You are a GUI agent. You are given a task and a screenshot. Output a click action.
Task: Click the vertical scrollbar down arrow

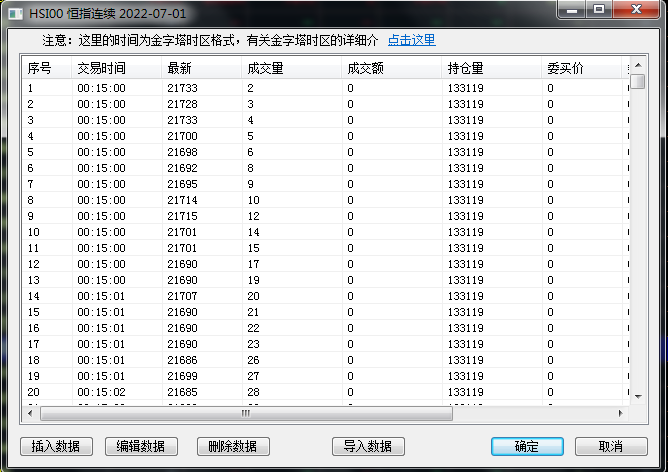[x=638, y=397]
